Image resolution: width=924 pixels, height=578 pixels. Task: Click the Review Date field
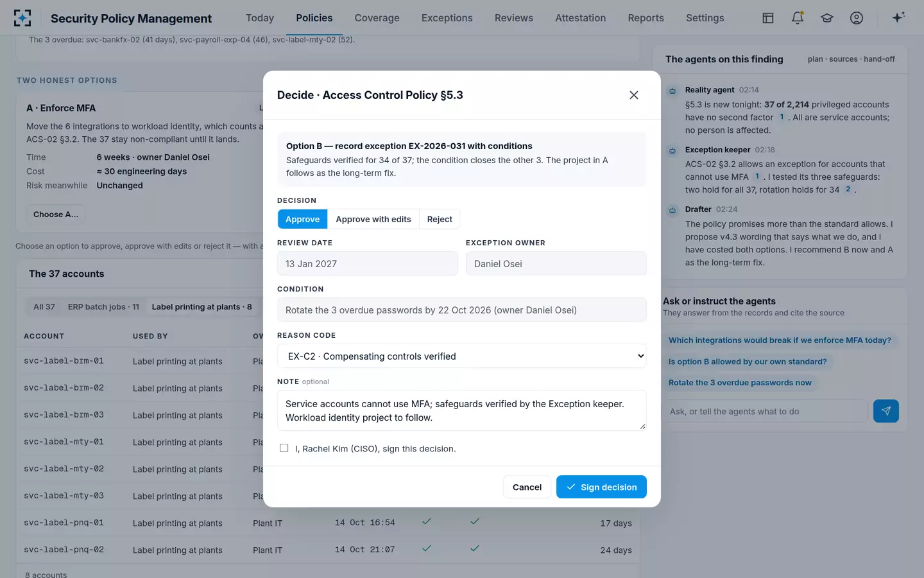point(368,264)
